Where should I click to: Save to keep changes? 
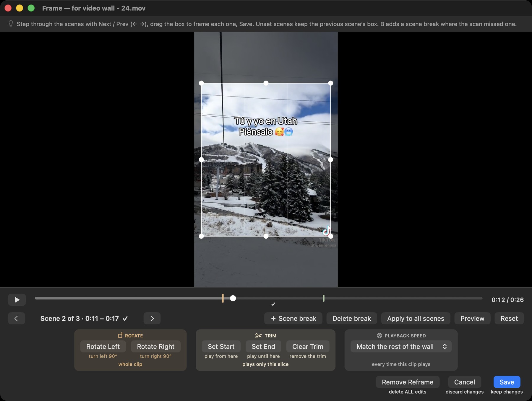pyautogui.click(x=507, y=382)
